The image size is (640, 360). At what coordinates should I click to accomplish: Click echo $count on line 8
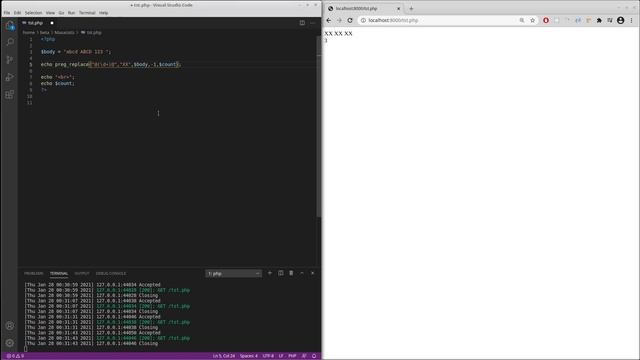[58, 83]
